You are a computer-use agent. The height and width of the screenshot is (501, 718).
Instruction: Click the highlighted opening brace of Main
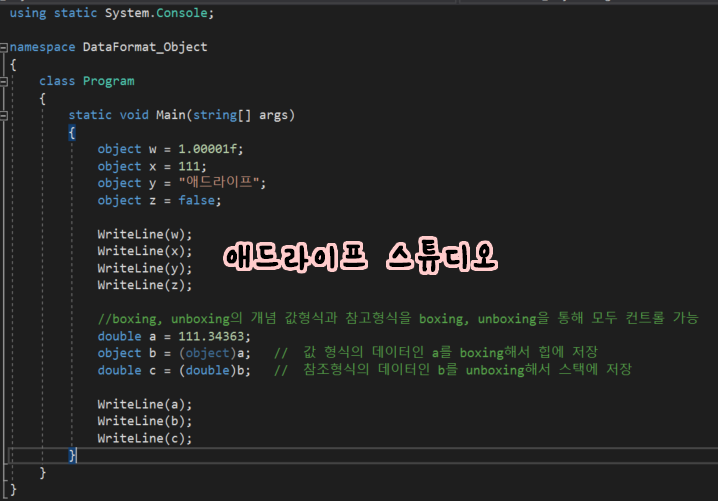[72, 133]
